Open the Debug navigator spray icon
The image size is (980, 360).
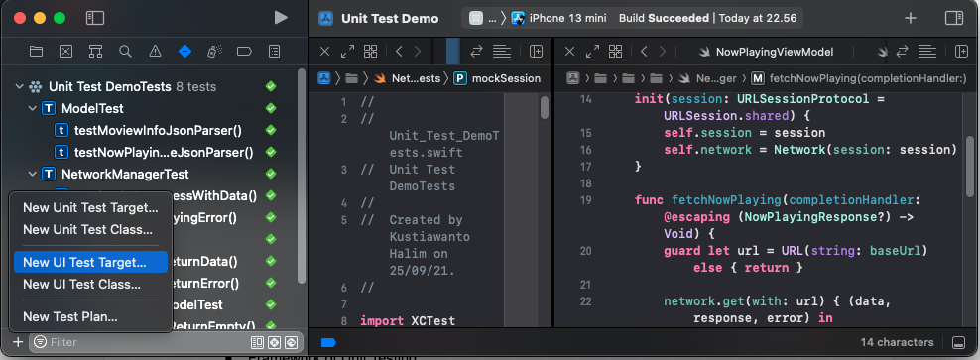(x=214, y=52)
